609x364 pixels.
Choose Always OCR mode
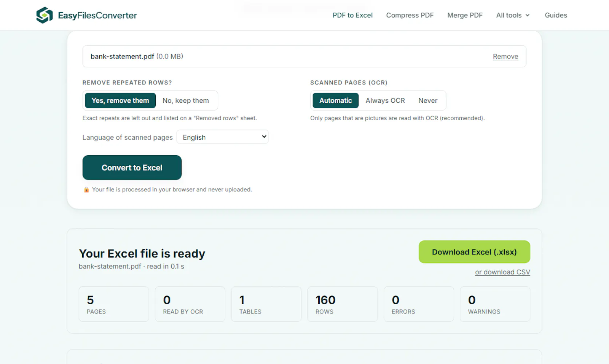coord(385,100)
